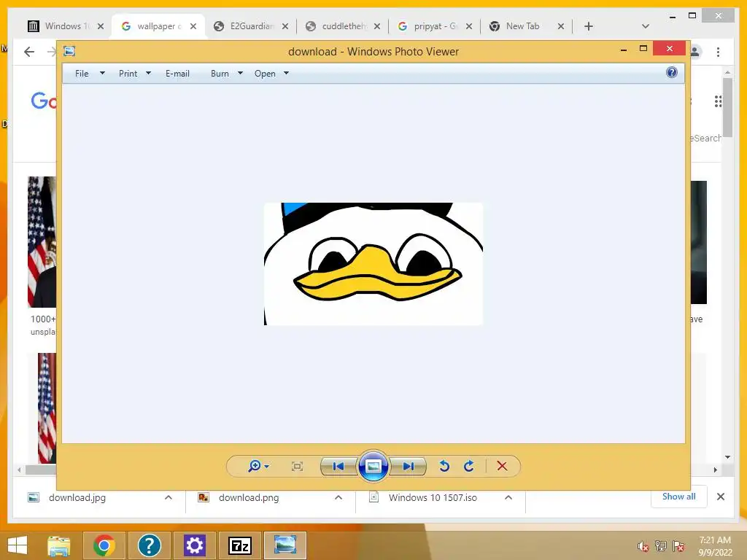747x560 pixels.
Task: Close the E2Guardian Chrome tab
Action: click(x=285, y=26)
